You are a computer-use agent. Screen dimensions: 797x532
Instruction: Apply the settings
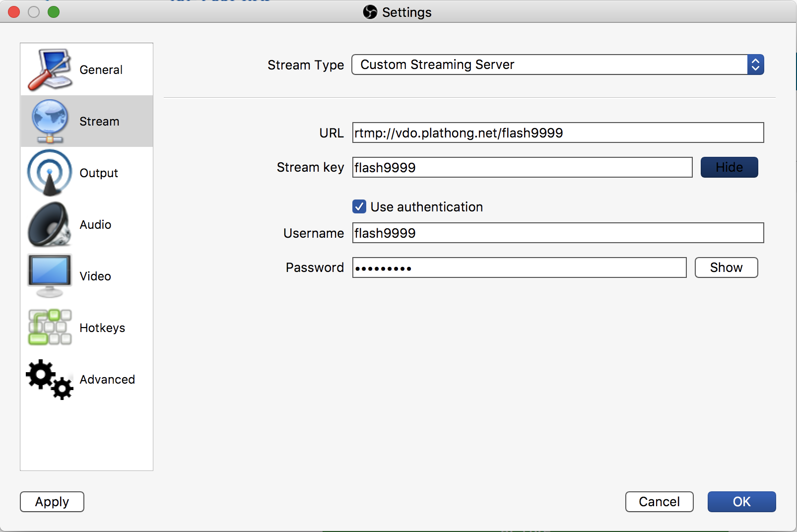[x=52, y=502]
